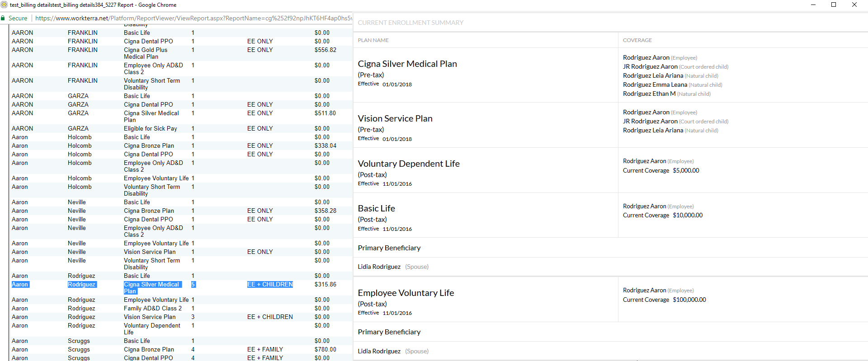The height and width of the screenshot is (361, 868).
Task: Click the $100,000.00 current coverage value
Action: [689, 300]
